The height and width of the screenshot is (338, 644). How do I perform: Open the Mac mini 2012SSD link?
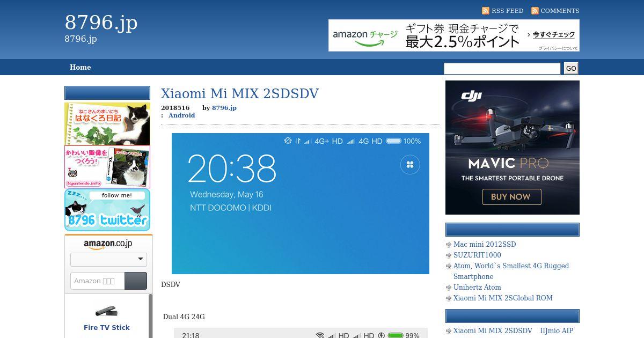[485, 244]
